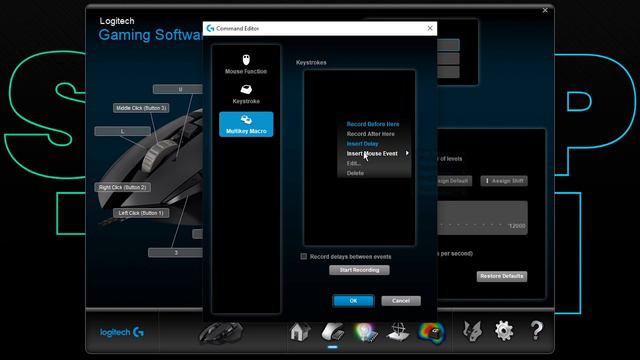Select the Keystroke command type

click(246, 94)
